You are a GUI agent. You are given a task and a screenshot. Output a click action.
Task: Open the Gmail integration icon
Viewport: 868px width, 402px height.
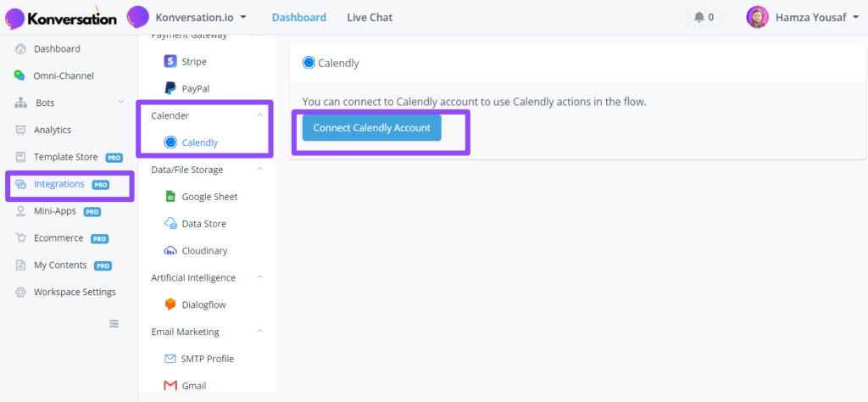click(170, 385)
